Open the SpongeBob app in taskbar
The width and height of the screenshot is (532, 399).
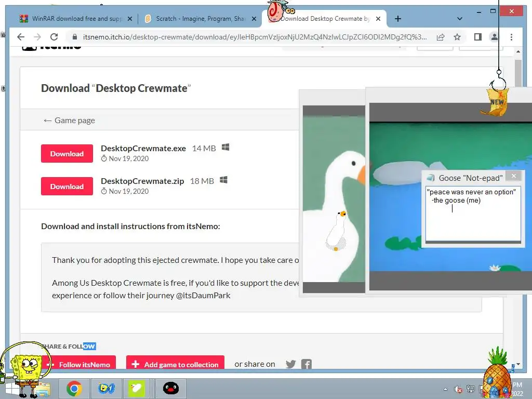[106, 389]
